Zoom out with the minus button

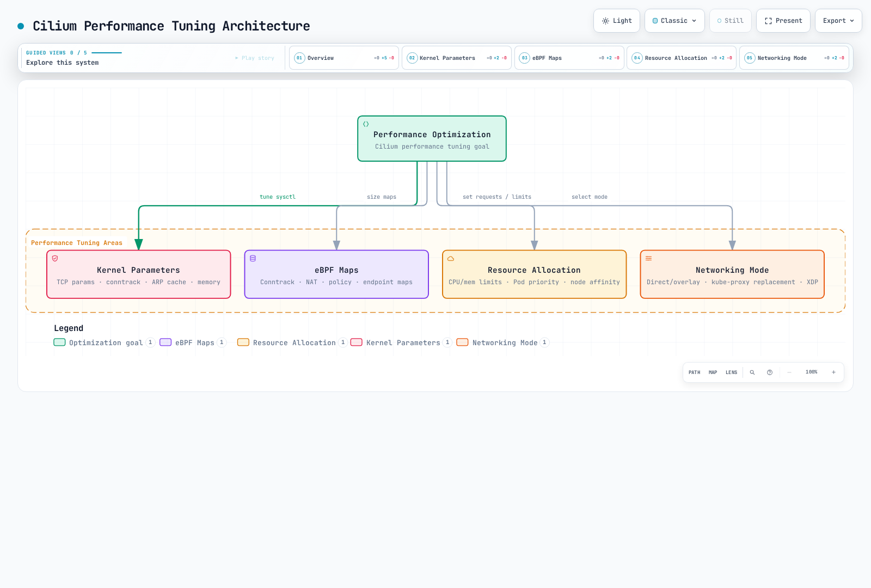coord(789,372)
